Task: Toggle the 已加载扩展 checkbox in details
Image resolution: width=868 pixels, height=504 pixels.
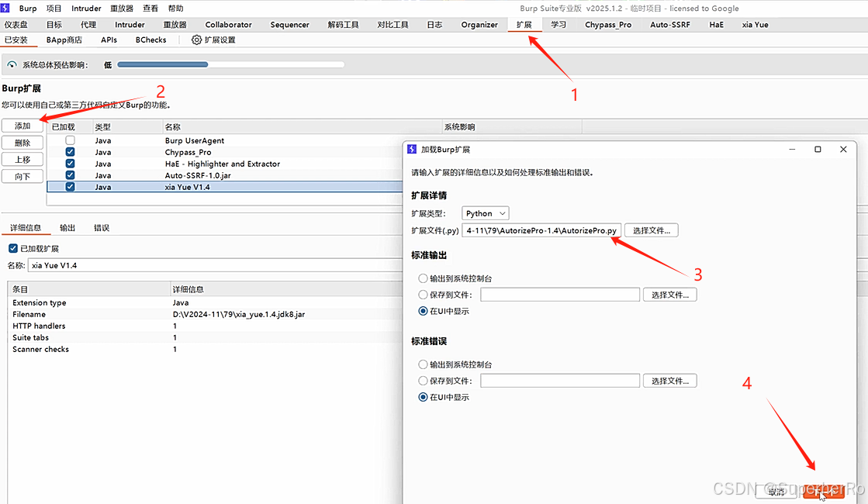Action: (13, 248)
